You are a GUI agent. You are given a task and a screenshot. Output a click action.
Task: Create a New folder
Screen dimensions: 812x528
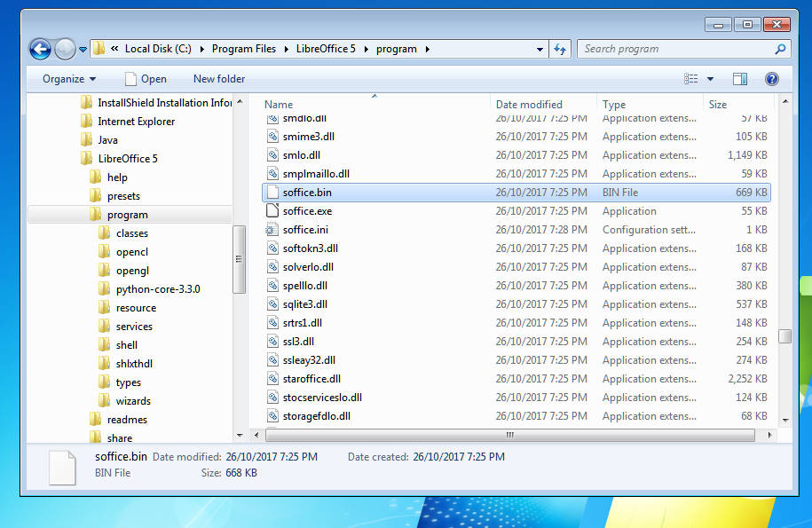point(218,79)
